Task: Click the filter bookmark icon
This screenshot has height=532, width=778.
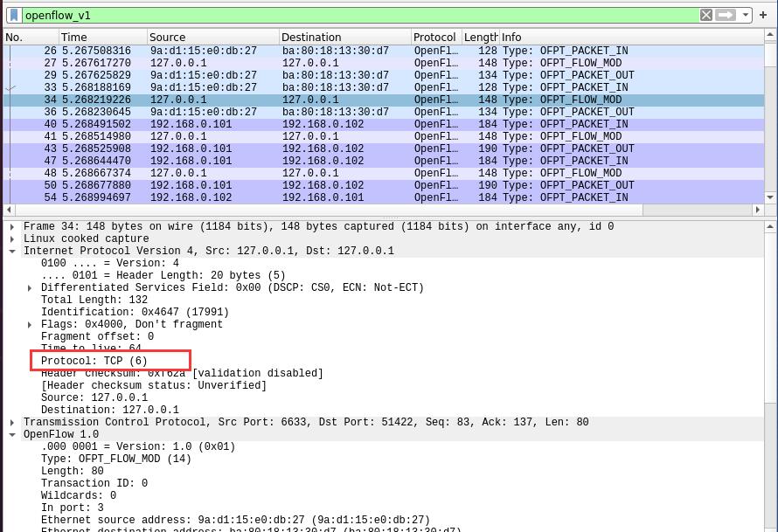Action: click(14, 16)
